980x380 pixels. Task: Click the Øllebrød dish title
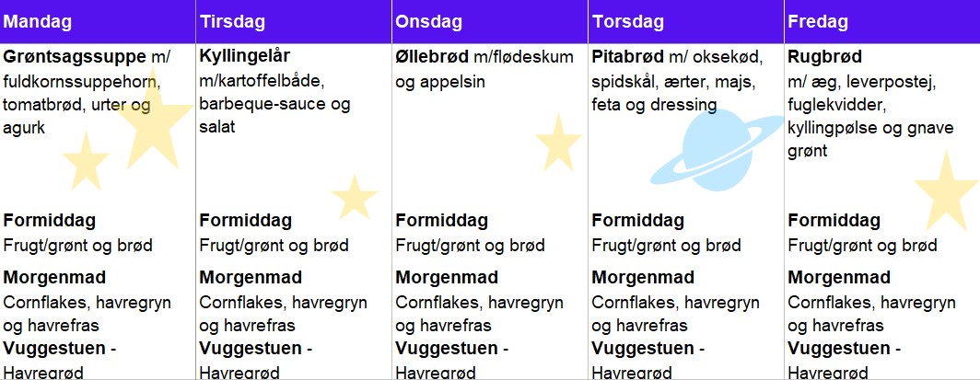432,57
